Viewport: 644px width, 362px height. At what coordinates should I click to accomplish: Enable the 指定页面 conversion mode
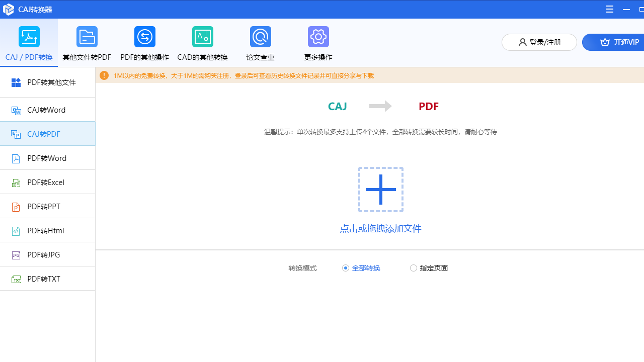click(414, 268)
